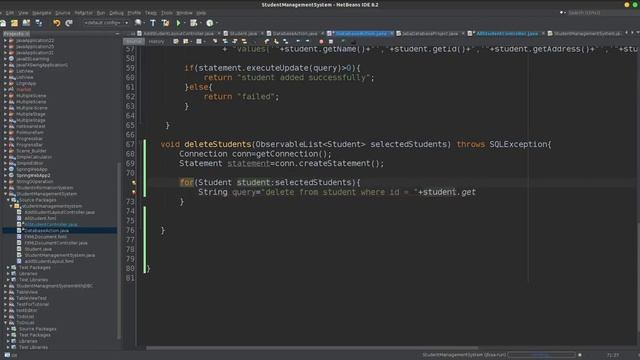Click the Profile Project toolbar icon
Viewport: 640px width, 360px height.
pos(209,23)
